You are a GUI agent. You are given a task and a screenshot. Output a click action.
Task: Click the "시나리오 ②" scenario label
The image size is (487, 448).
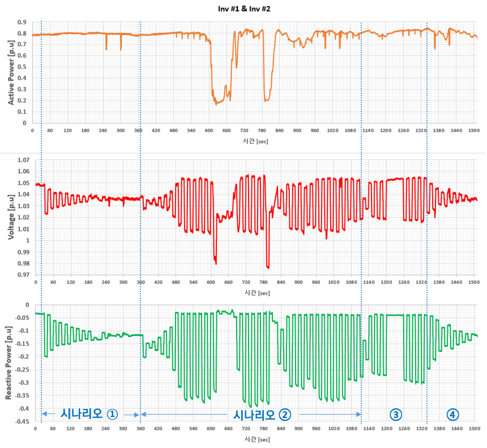coord(262,415)
